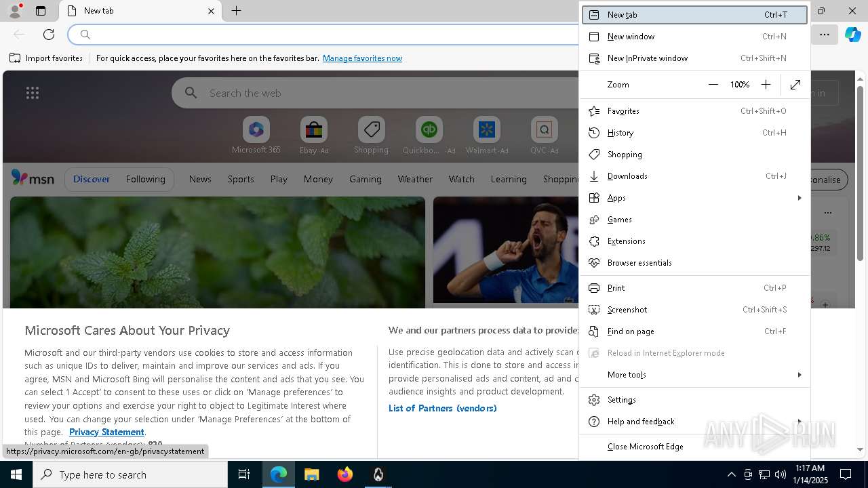
Task: Expand Help and feedback submenu
Action: 694,422
